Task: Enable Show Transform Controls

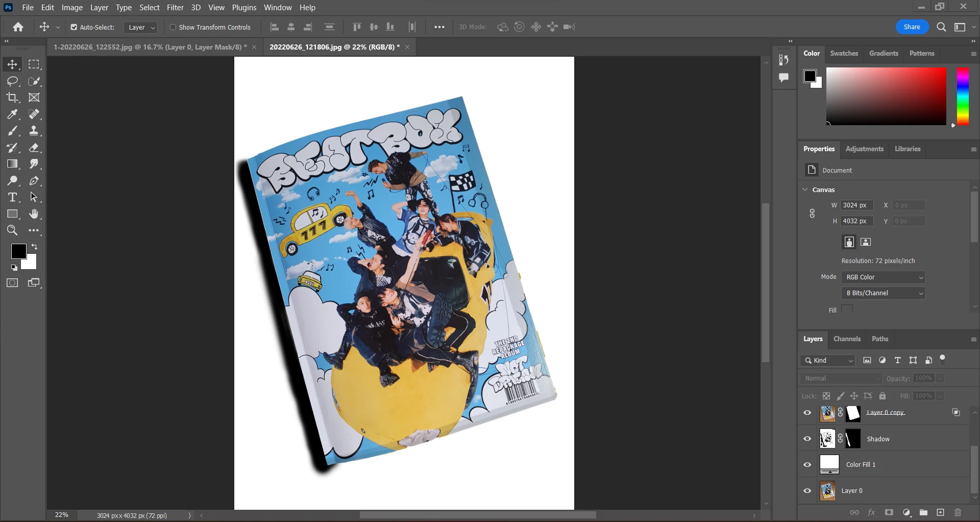Action: coord(173,28)
